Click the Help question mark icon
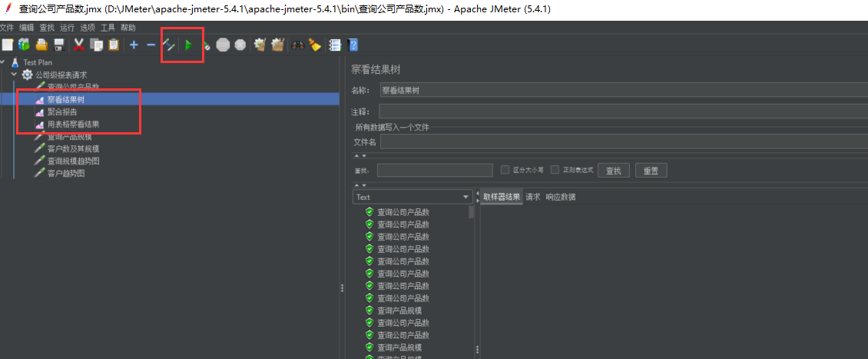The width and height of the screenshot is (868, 359). pos(353,45)
